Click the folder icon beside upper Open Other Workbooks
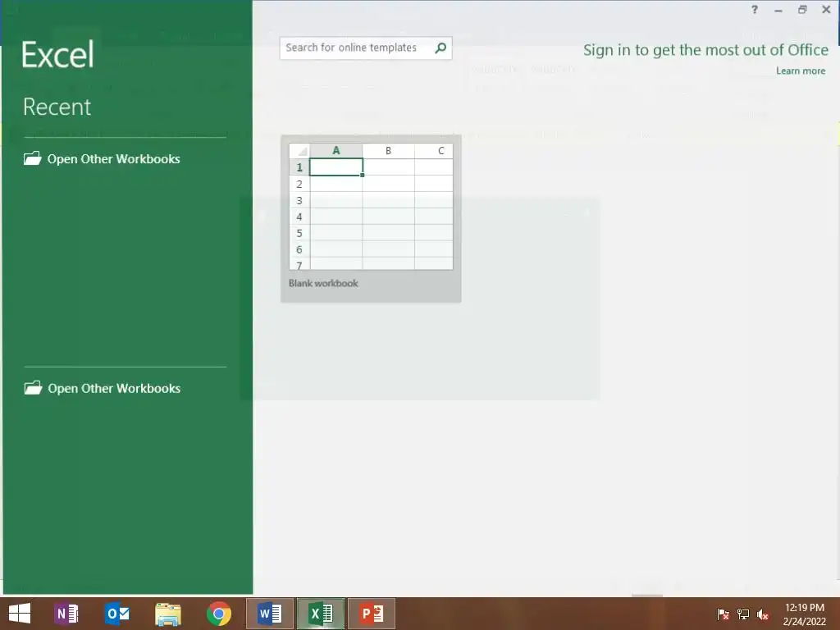840x630 pixels. pos(33,158)
